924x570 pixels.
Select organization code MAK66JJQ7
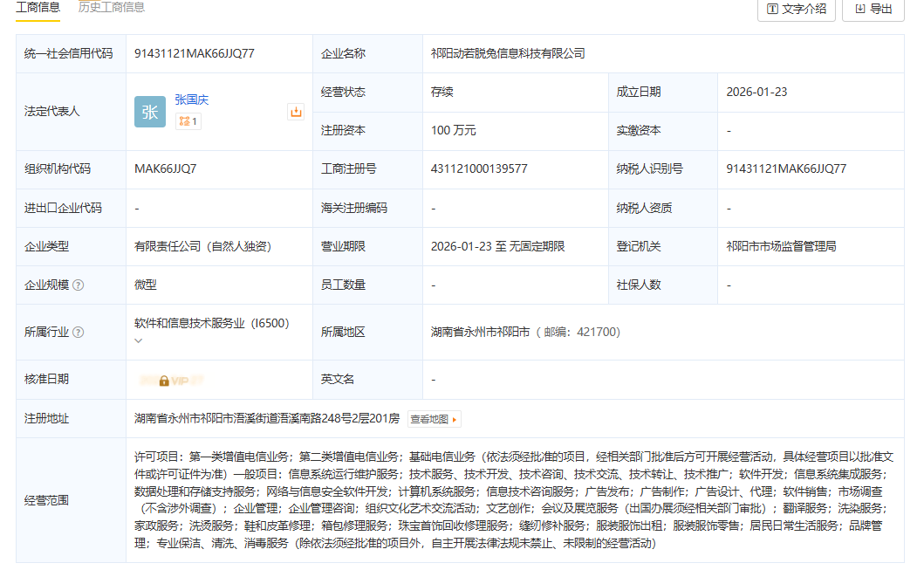click(x=166, y=168)
